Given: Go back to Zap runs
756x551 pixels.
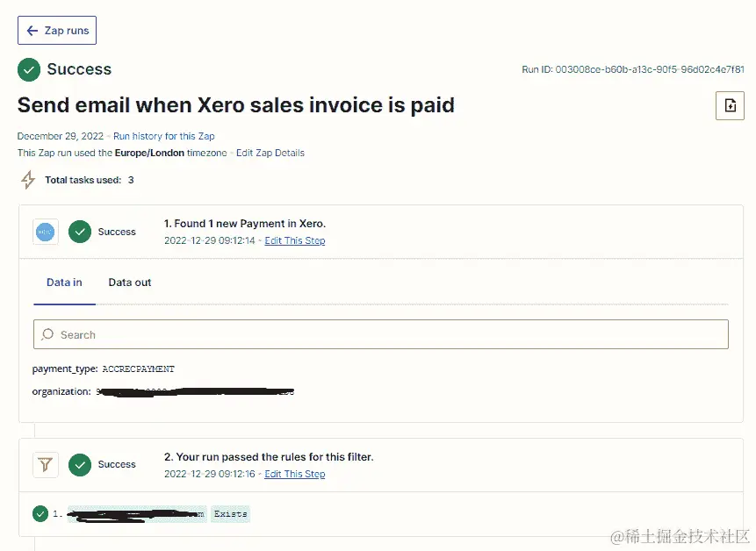Looking at the screenshot, I should tap(57, 31).
